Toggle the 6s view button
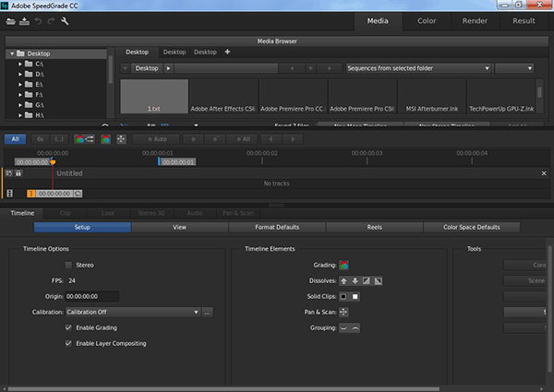 pos(41,139)
